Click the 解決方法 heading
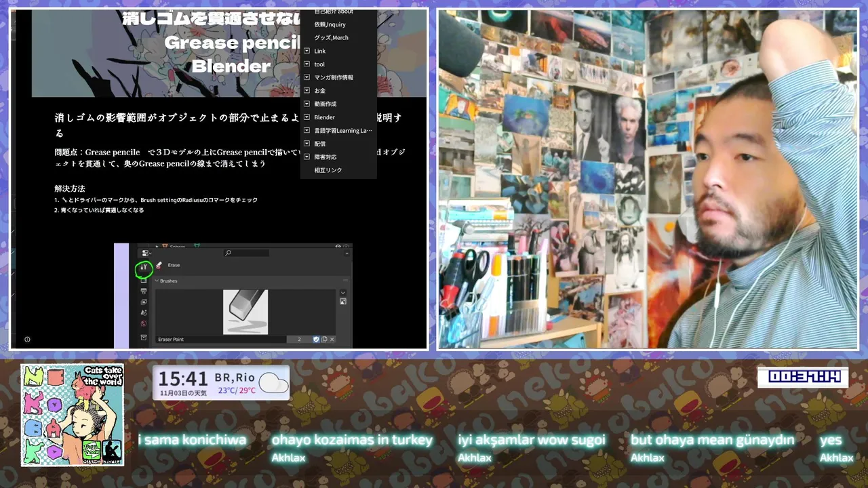 [70, 188]
